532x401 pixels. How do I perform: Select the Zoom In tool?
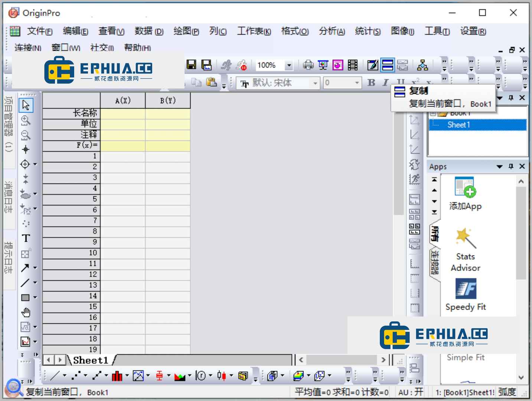(26, 120)
